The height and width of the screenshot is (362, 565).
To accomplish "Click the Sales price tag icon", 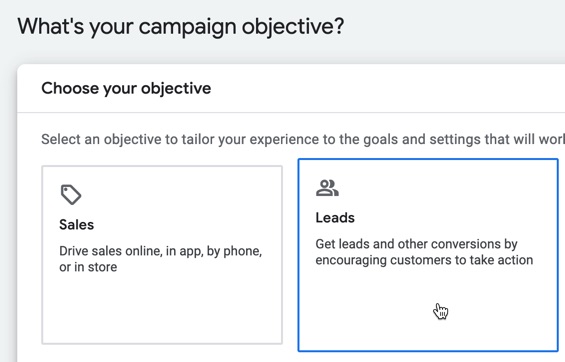I will coord(71,195).
